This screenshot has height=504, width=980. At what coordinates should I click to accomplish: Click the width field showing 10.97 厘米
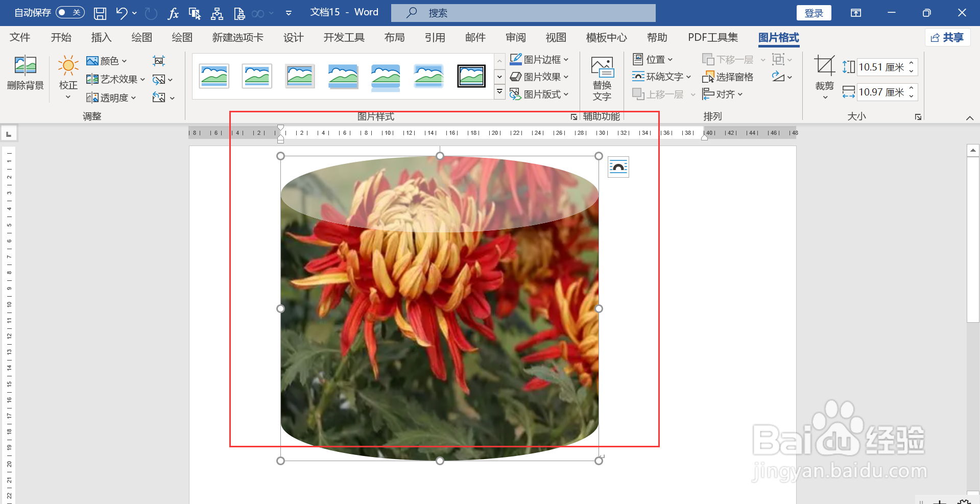click(882, 92)
